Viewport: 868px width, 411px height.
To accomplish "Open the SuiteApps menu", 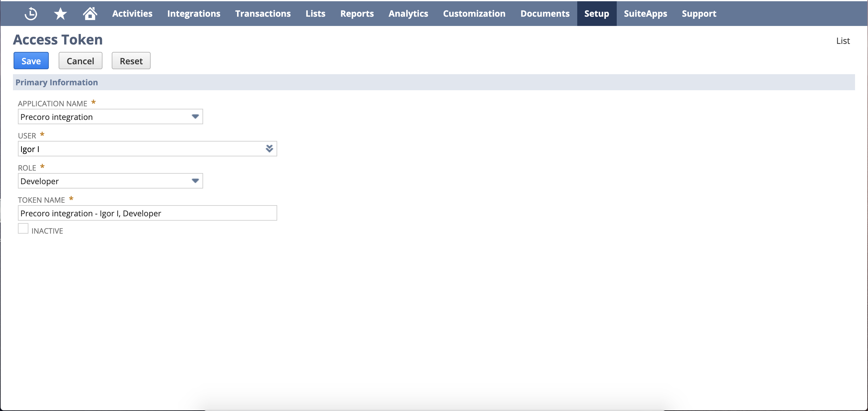I will click(x=645, y=14).
